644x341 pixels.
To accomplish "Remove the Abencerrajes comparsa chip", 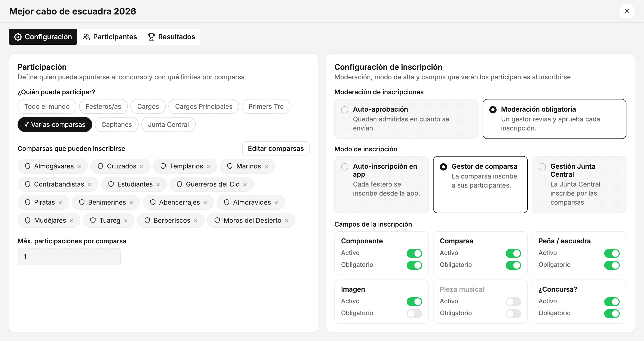I will click(205, 203).
